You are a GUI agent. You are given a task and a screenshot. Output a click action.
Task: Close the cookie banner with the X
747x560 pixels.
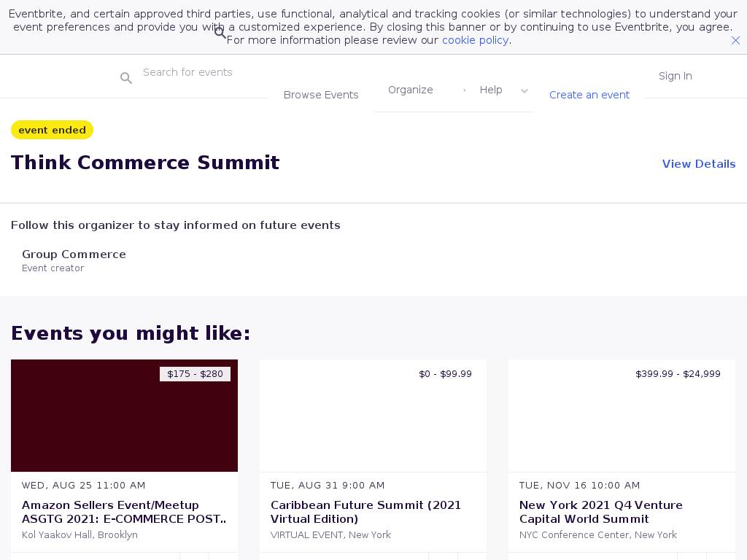[735, 41]
